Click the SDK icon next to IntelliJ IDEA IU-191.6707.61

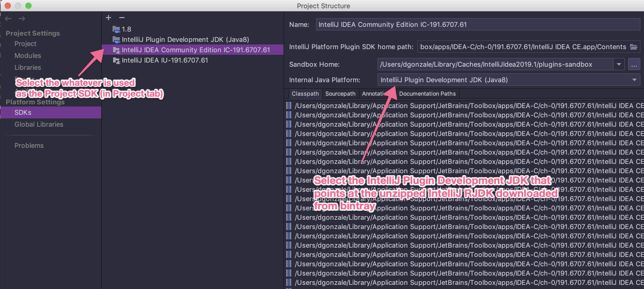click(x=116, y=60)
